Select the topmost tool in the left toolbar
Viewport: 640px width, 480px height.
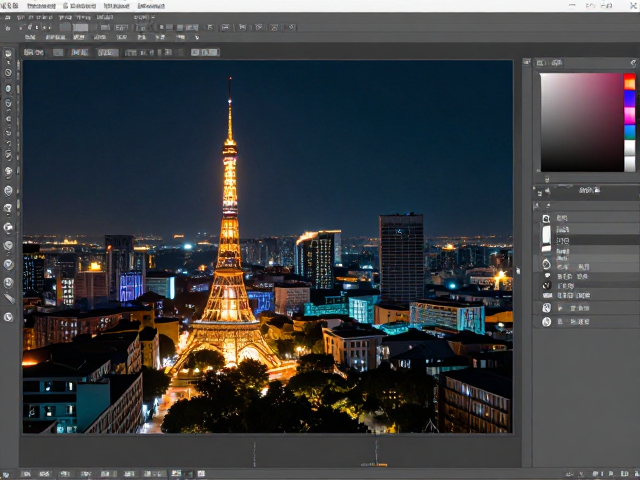pos(8,53)
